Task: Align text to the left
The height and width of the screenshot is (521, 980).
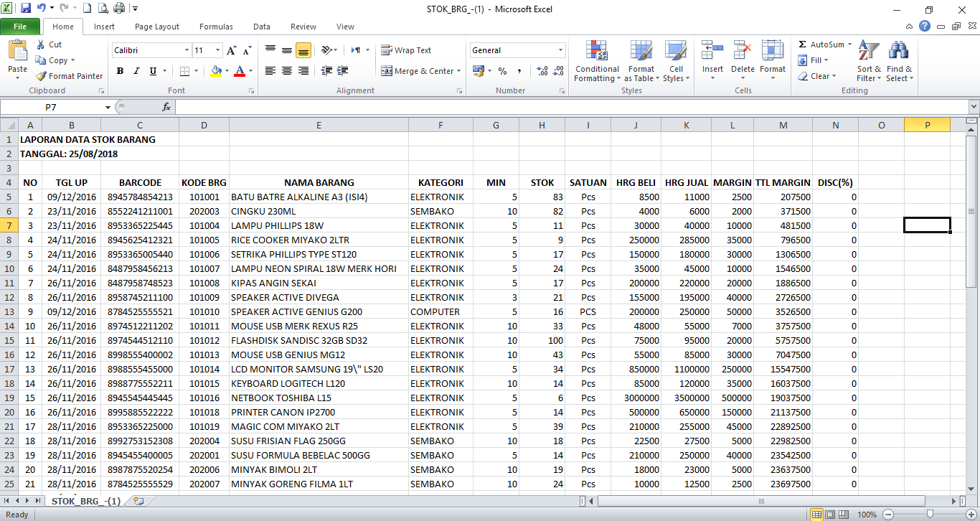Action: 270,71
